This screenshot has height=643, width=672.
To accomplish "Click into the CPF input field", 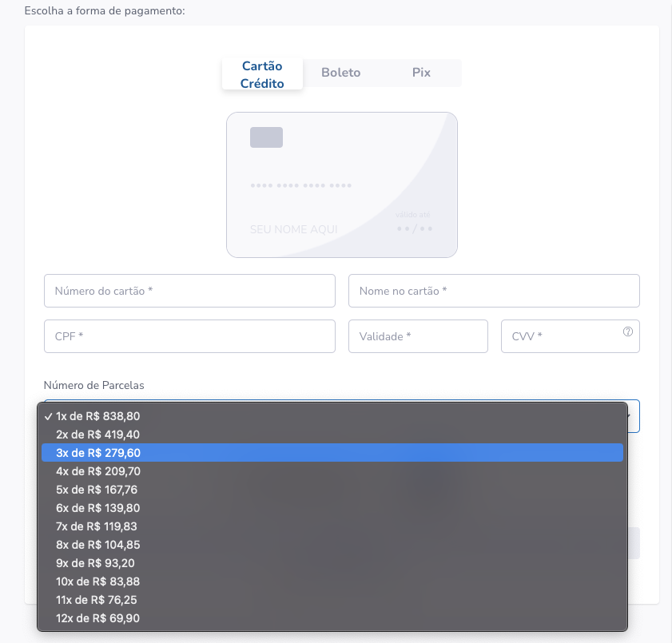I will point(189,336).
